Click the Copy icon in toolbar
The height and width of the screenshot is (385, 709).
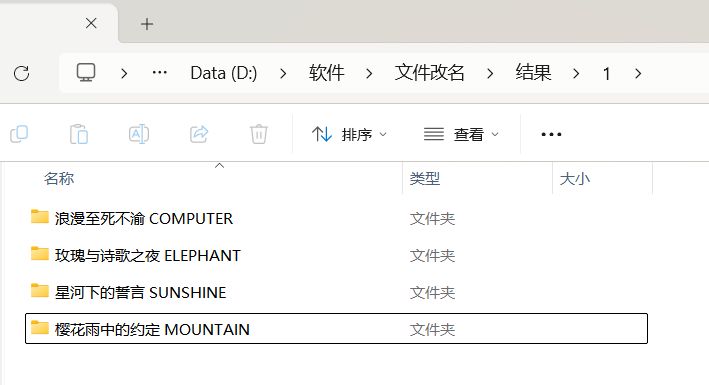click(x=19, y=134)
